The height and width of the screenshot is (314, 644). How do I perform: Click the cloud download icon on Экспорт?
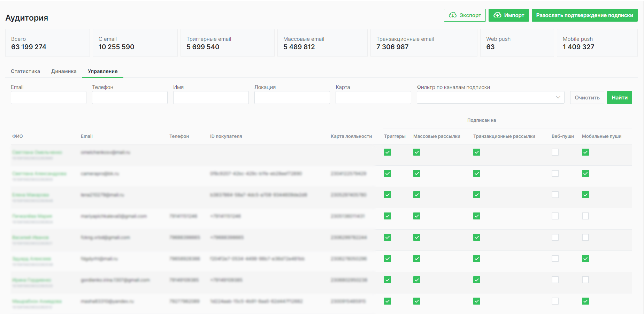coord(453,15)
